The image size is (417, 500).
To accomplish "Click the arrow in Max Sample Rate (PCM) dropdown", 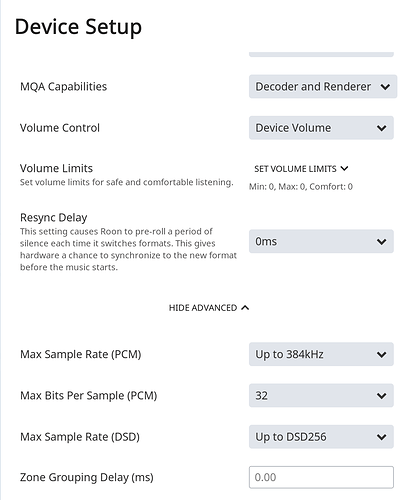I will (x=382, y=355).
